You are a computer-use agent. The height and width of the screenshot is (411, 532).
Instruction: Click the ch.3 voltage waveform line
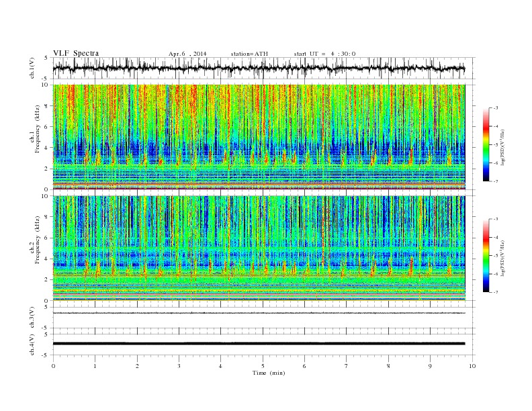(259, 313)
